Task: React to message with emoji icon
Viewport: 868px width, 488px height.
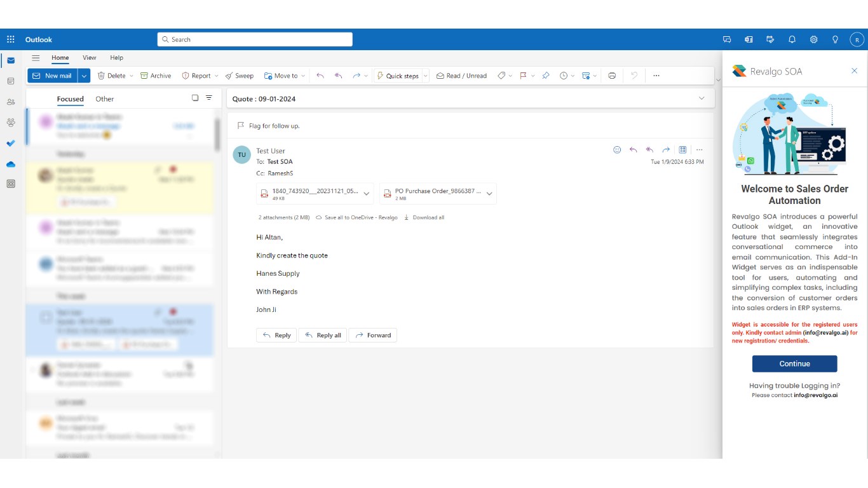Action: tap(617, 150)
